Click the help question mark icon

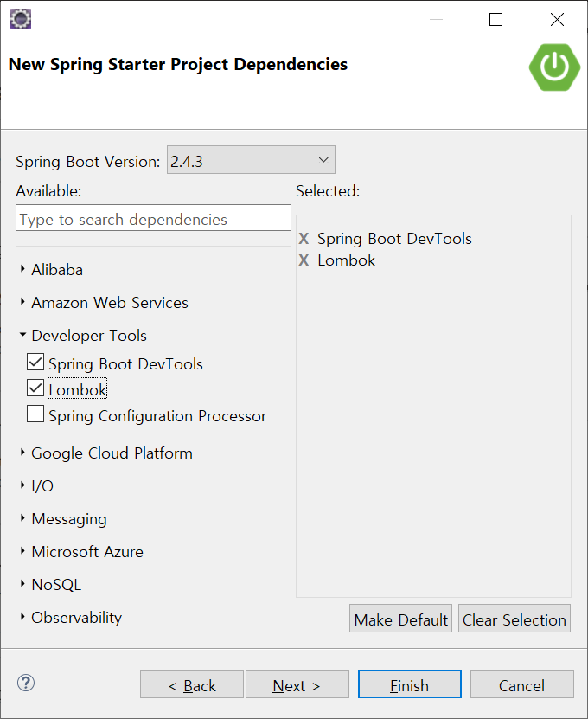(25, 682)
